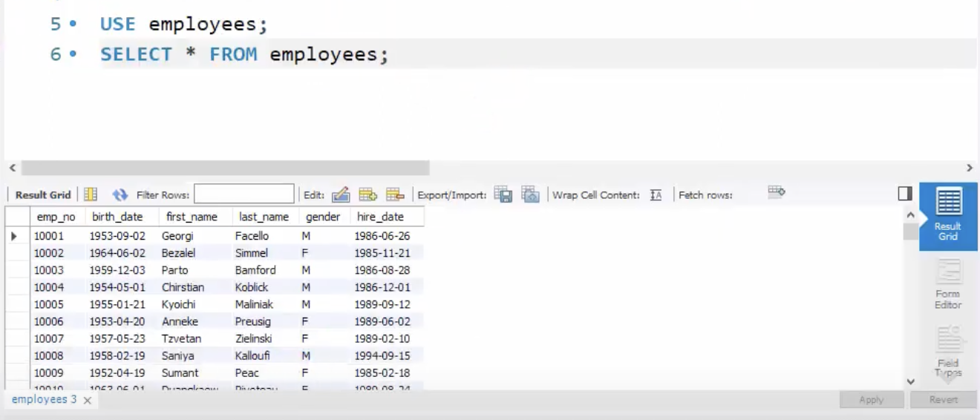The image size is (980, 420).
Task: Click the Apply button
Action: 872,399
